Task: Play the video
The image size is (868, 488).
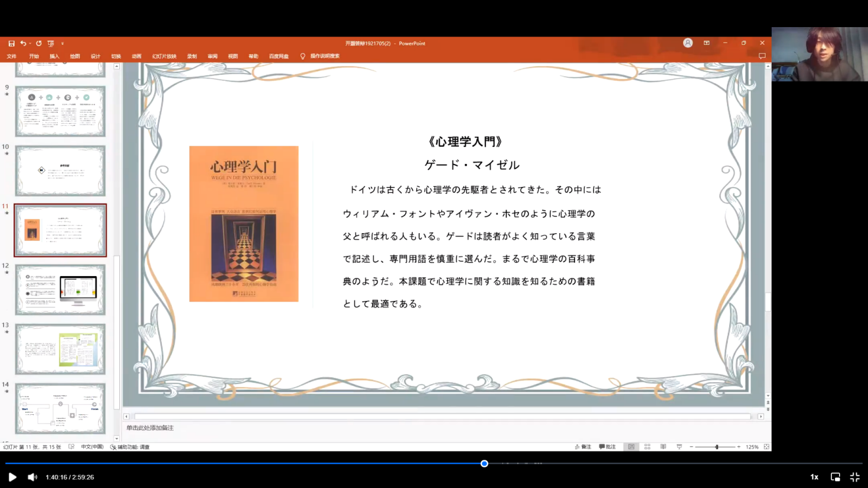Action: pyautogui.click(x=12, y=477)
